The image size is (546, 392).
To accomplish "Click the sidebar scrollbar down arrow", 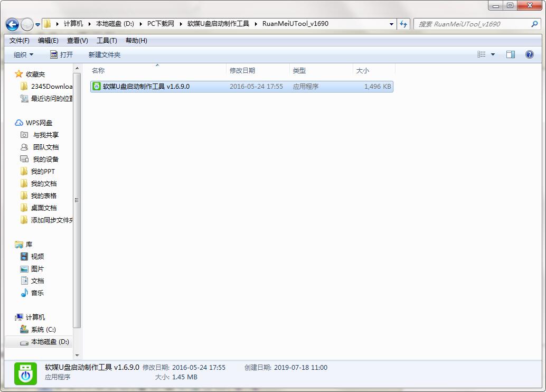I will (77, 356).
